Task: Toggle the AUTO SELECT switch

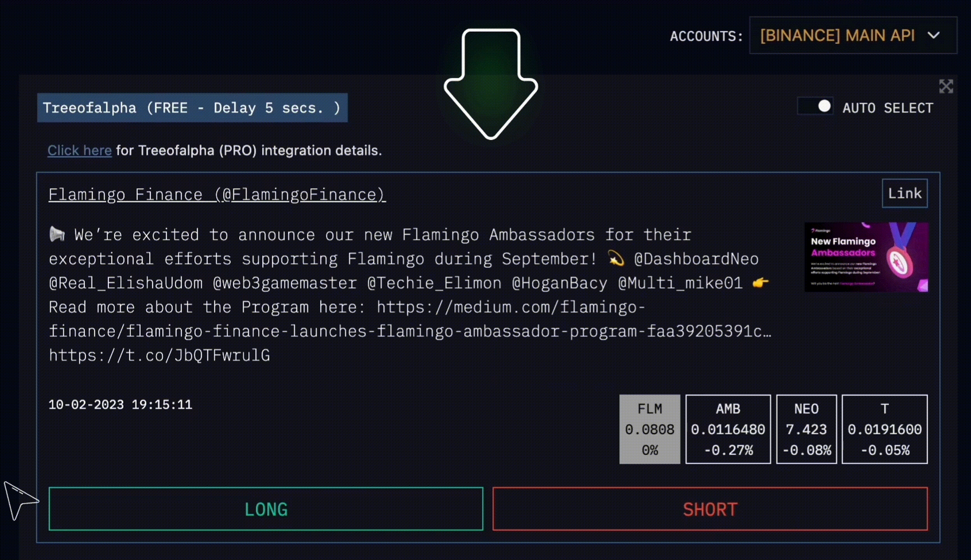Action: (816, 107)
